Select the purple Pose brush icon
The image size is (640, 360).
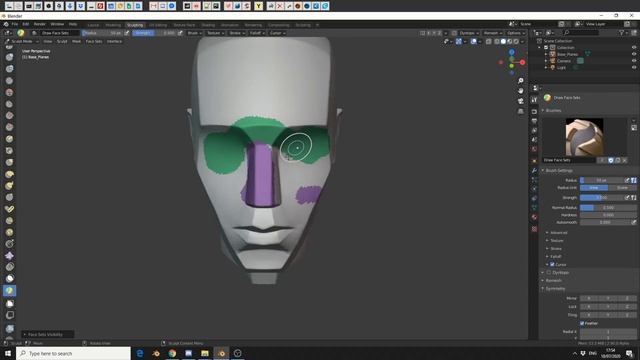tap(9, 256)
